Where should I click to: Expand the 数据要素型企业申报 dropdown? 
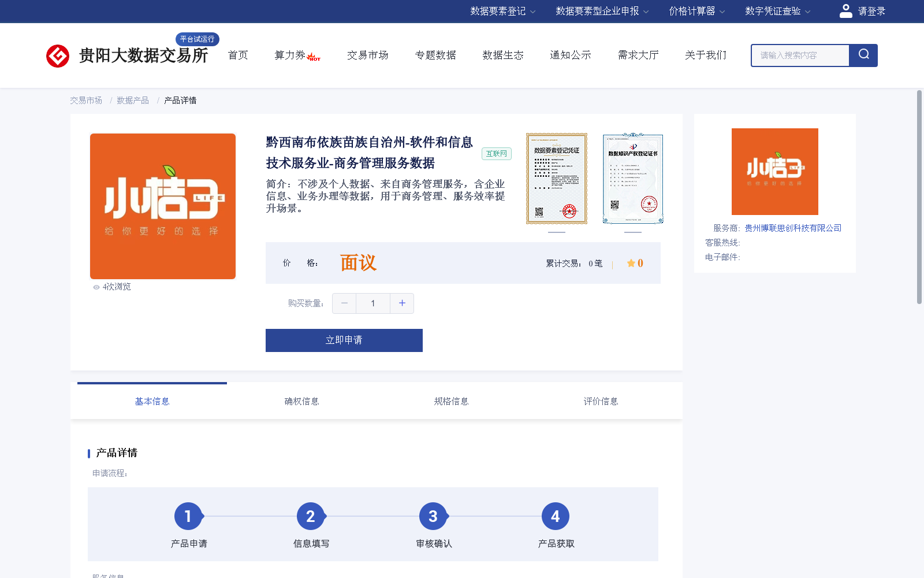(x=602, y=11)
